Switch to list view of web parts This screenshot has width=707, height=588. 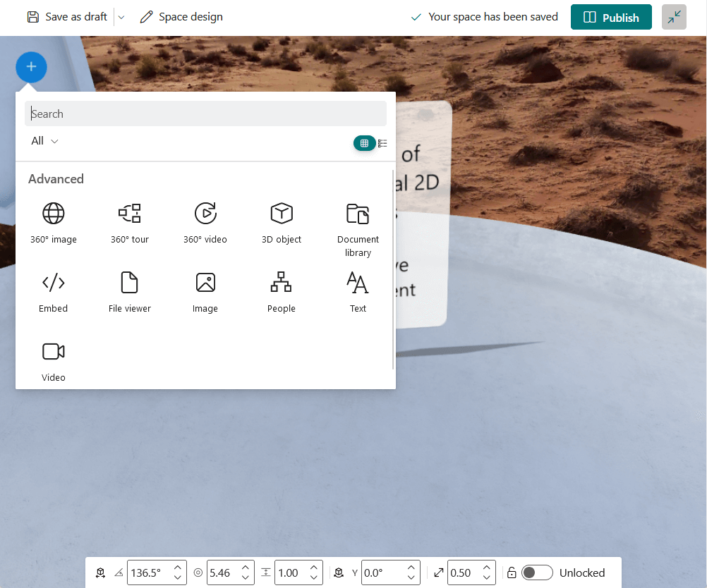click(x=382, y=143)
